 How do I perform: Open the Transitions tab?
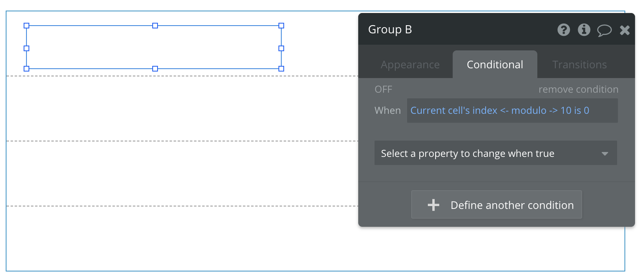coord(579,65)
